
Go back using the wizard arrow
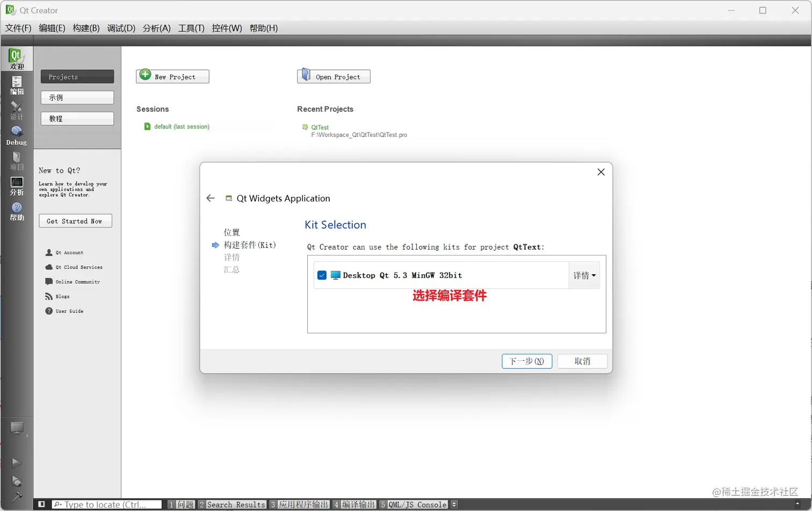click(x=211, y=198)
